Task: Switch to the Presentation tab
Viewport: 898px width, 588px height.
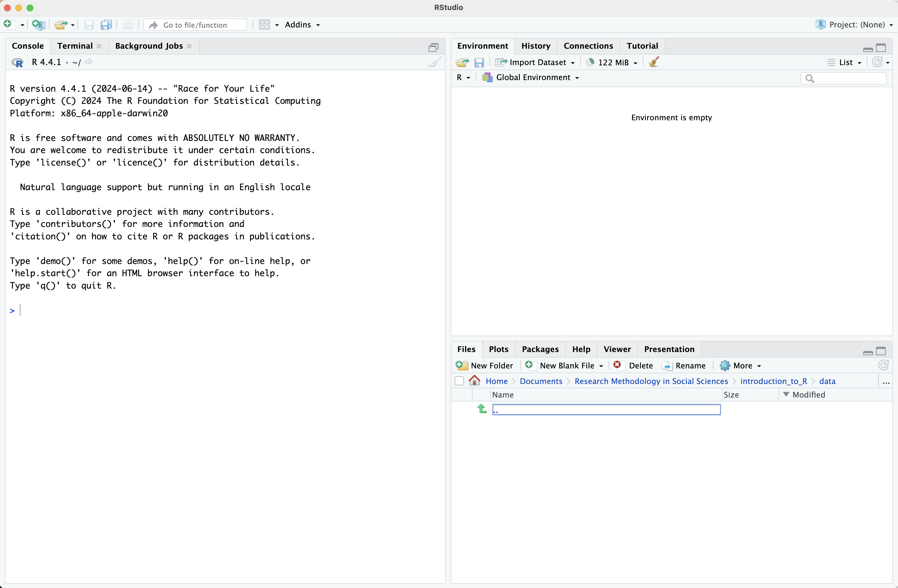Action: [x=669, y=349]
